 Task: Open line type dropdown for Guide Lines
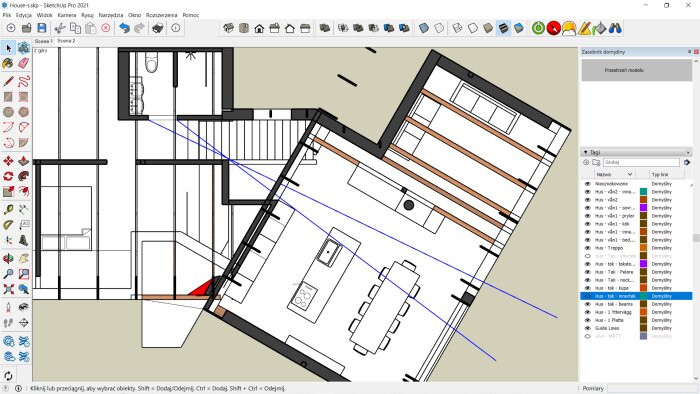pyautogui.click(x=662, y=328)
